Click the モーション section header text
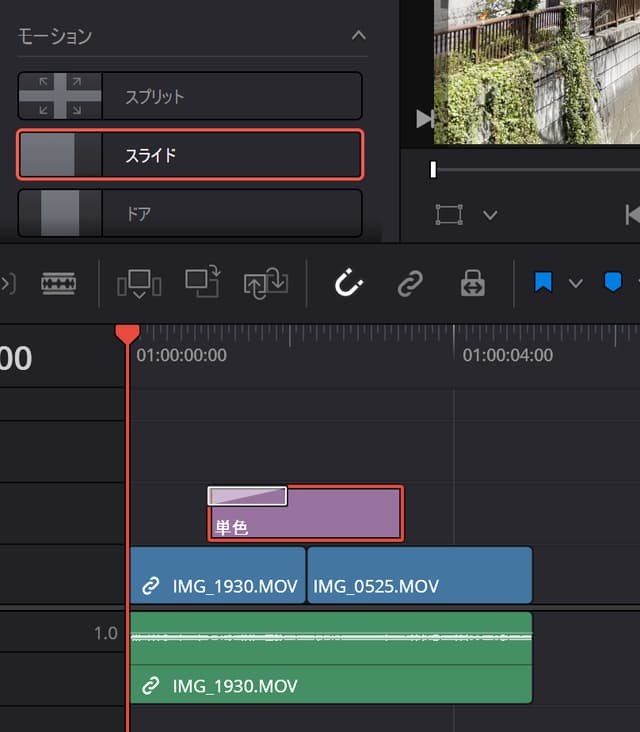640x732 pixels. click(x=55, y=36)
